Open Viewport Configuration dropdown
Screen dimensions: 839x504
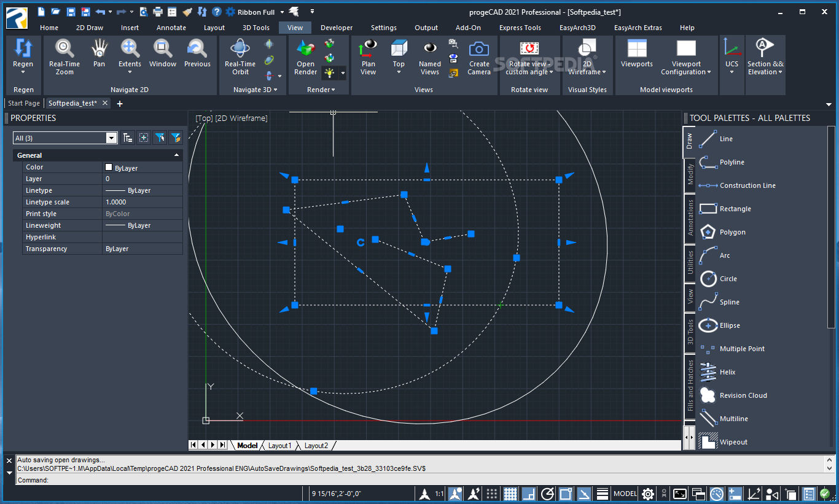pyautogui.click(x=709, y=72)
